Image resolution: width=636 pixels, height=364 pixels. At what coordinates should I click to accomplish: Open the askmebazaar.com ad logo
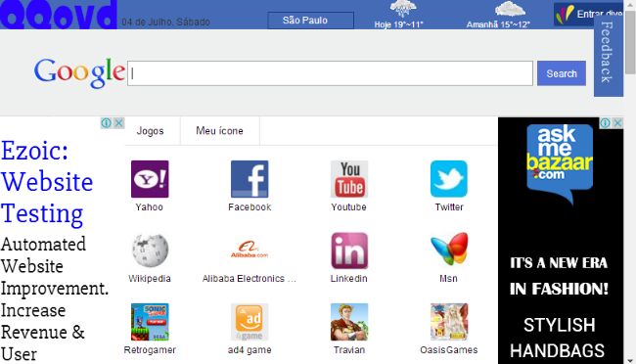(x=560, y=163)
